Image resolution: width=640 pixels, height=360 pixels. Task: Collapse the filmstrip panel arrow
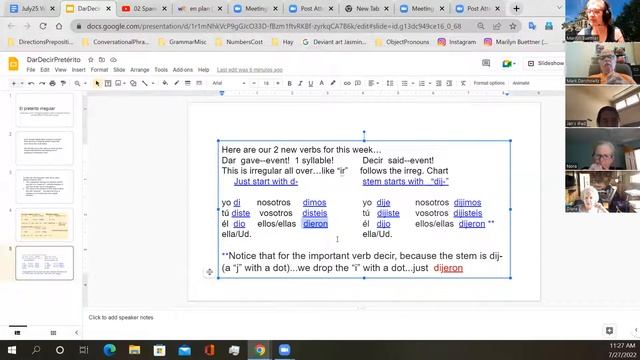pos(76,333)
